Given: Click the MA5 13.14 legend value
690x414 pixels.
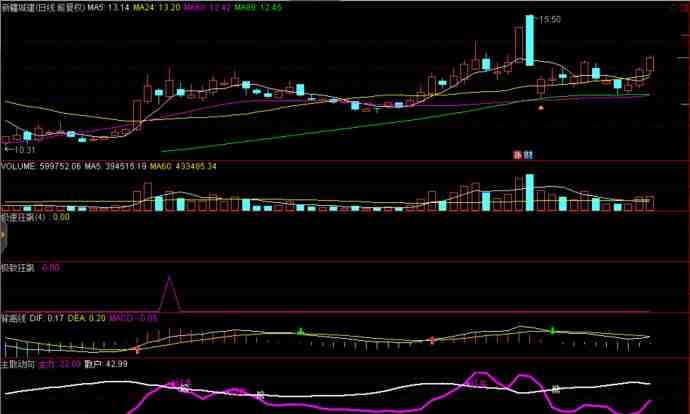Looking at the screenshot, I should [x=108, y=7].
